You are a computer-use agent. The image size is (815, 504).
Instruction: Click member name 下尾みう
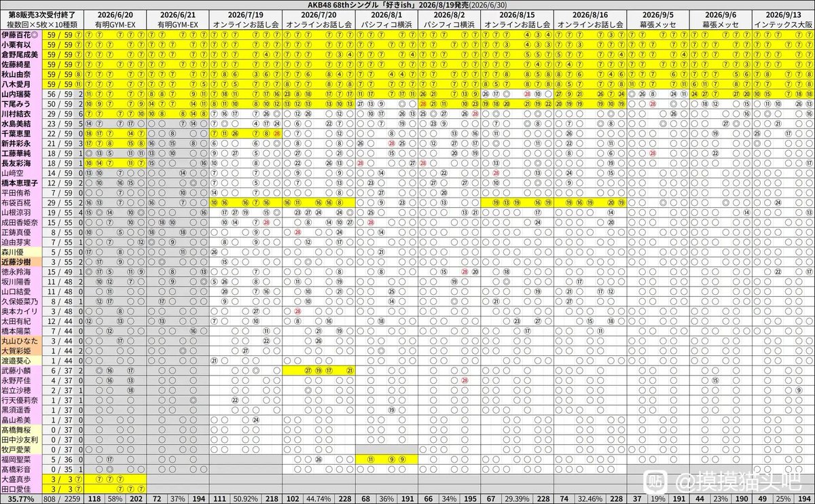[x=17, y=105]
